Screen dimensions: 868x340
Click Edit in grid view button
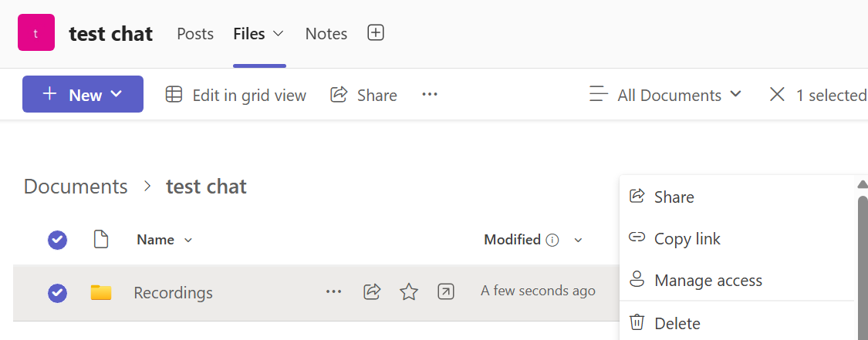pyautogui.click(x=236, y=95)
